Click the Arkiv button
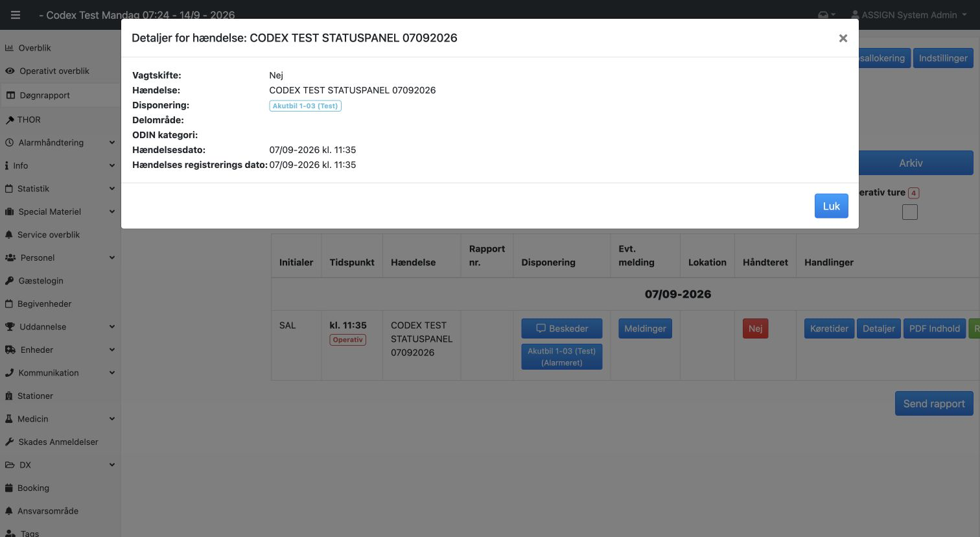The height and width of the screenshot is (537, 980). click(916, 163)
